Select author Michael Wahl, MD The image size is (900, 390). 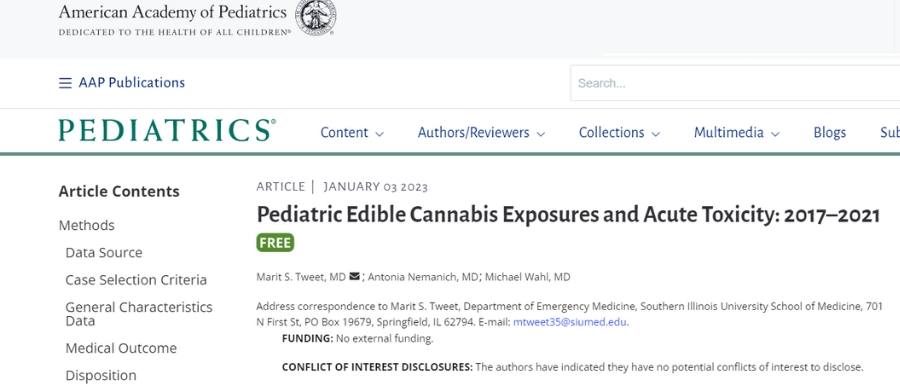(527, 277)
